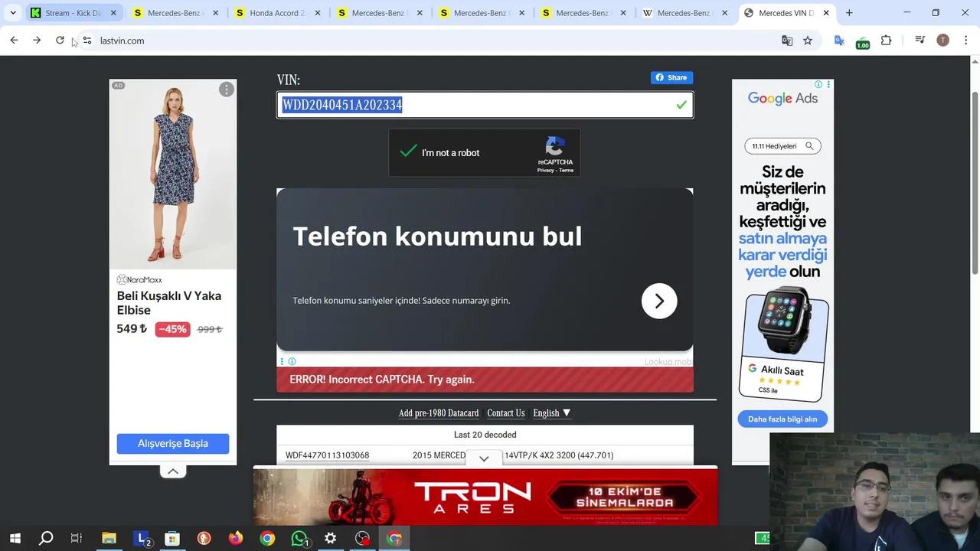Translate this page with the address bar icon
The height and width of the screenshot is (551, 980).
pyautogui.click(x=787, y=41)
